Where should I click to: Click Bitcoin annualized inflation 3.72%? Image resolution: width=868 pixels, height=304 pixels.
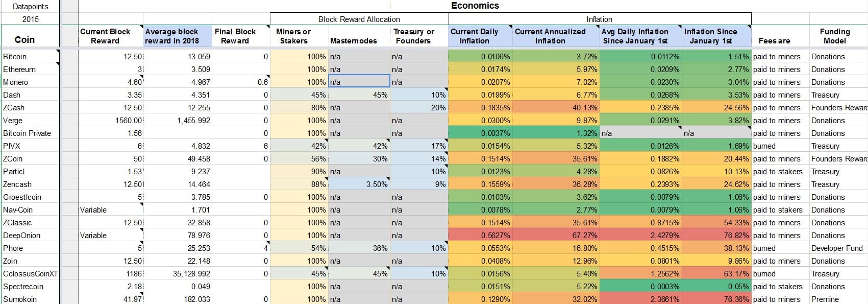pos(556,56)
